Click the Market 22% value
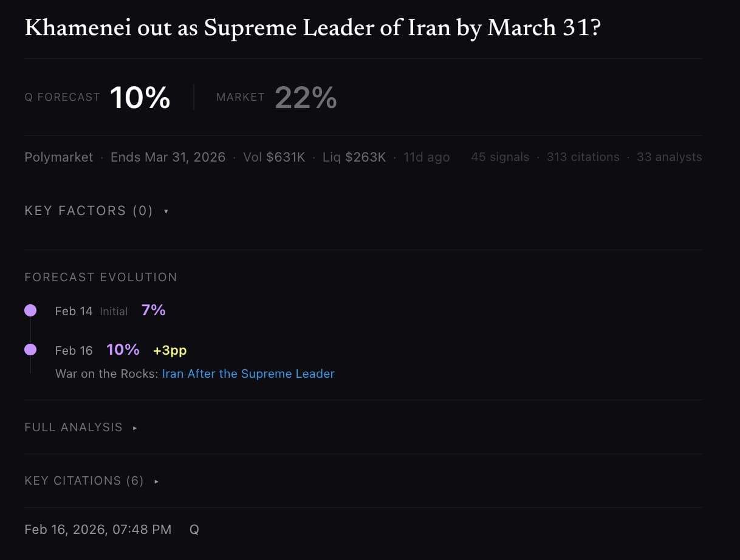Screen dimensions: 740x560 [306, 97]
